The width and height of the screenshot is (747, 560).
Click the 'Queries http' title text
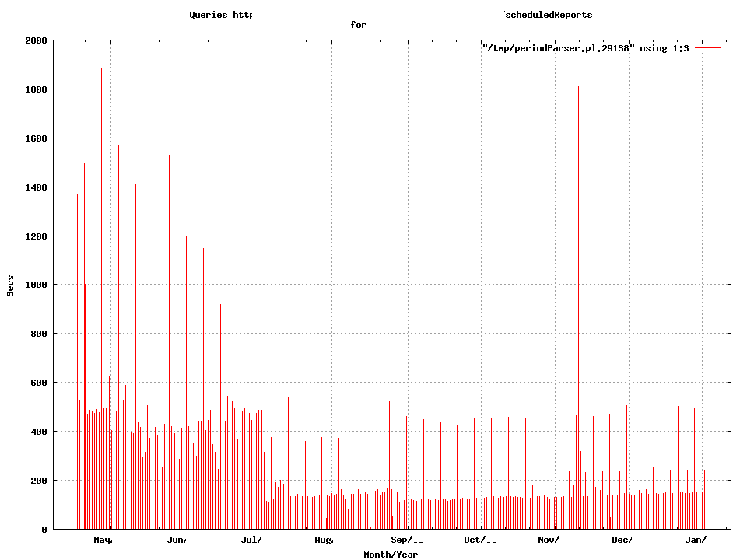coord(221,15)
